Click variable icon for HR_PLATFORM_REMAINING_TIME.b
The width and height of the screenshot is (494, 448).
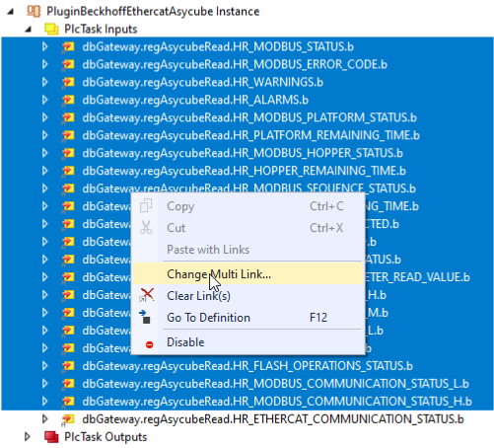(68, 135)
